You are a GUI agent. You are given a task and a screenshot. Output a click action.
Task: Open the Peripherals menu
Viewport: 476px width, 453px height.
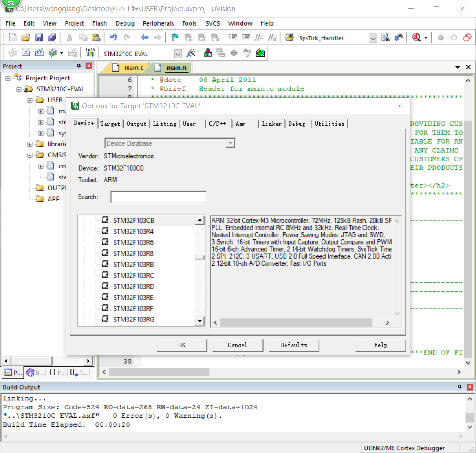(x=158, y=23)
